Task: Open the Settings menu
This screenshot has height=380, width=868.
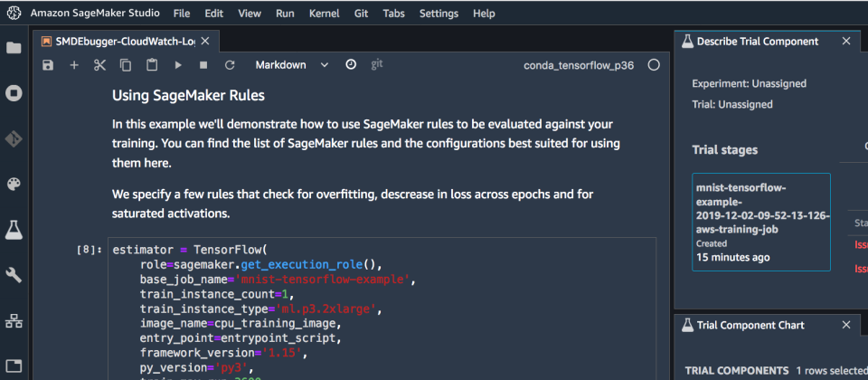Action: tap(439, 14)
